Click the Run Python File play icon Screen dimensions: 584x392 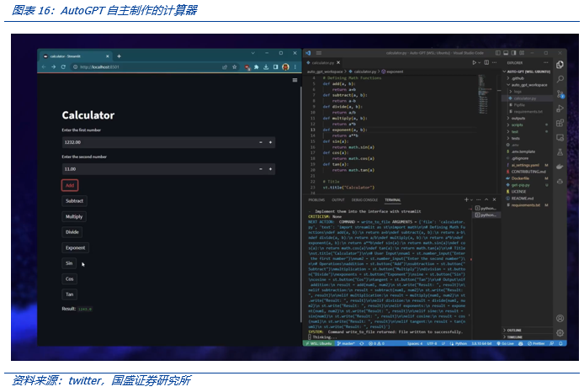tap(476, 62)
